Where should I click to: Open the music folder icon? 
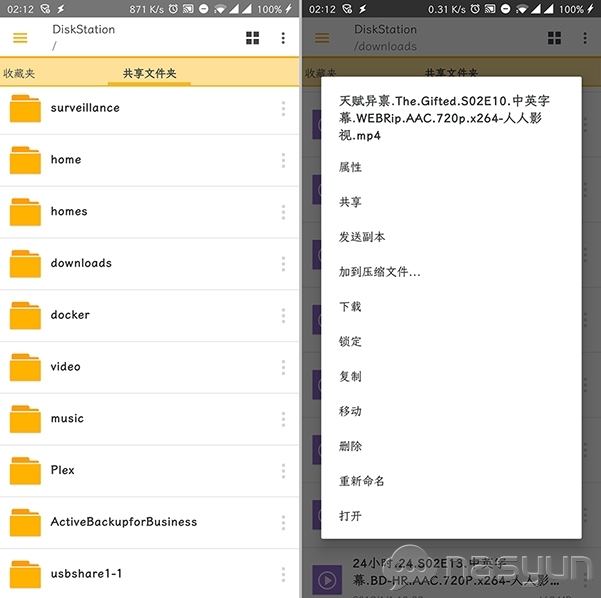25,419
